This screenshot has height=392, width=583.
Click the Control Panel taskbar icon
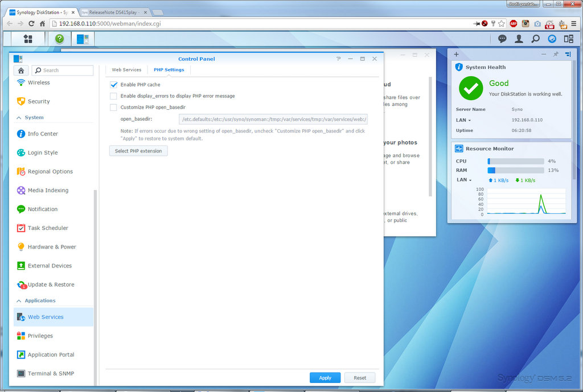[x=83, y=39]
